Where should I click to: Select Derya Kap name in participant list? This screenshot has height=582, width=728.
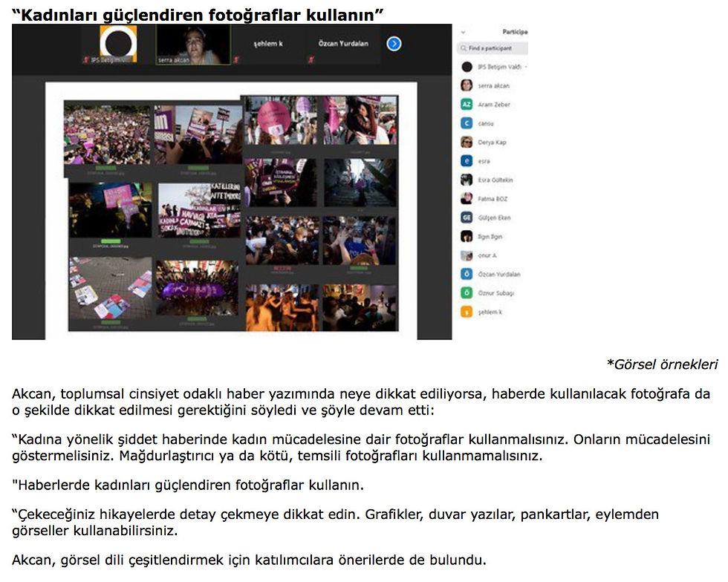coord(492,142)
